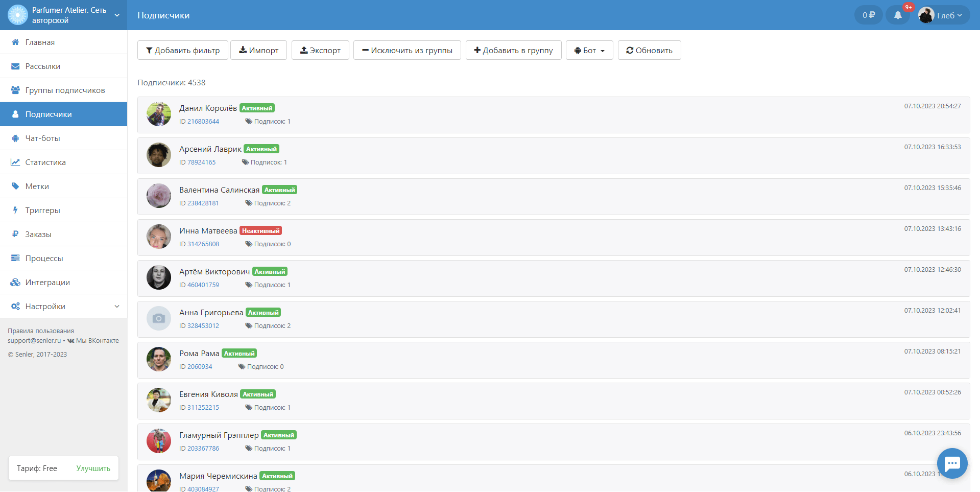Viewport: 980px width, 492px height.
Task: Click Евгения Киволя's avatar
Action: point(159,400)
